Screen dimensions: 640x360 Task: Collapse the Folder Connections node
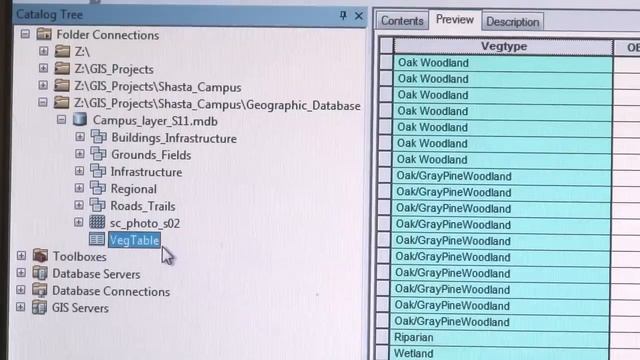tap(25, 34)
